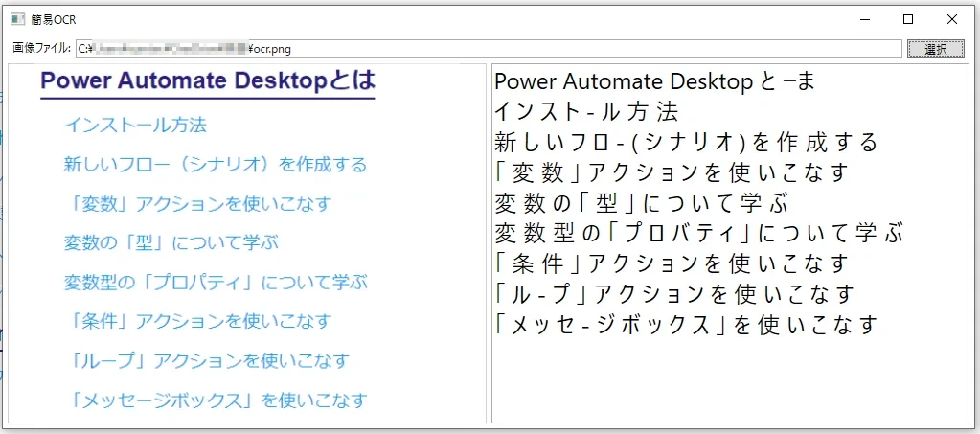Screen dimensions: 980x434
Task: Click '変数型の「プロパティ」について学ぶ' in the left image
Action: point(216,282)
